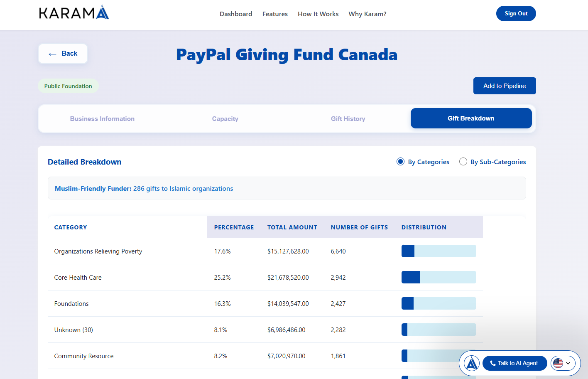Image resolution: width=588 pixels, height=379 pixels.
Task: Click distribution bar for Unknown (30) row
Action: 439,330
